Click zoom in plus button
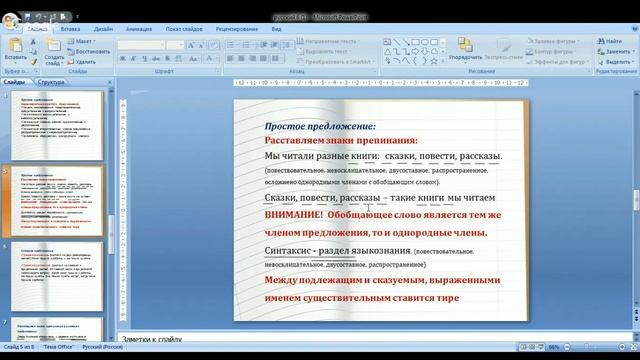Screen dimensions: 640x360 tap(622, 347)
